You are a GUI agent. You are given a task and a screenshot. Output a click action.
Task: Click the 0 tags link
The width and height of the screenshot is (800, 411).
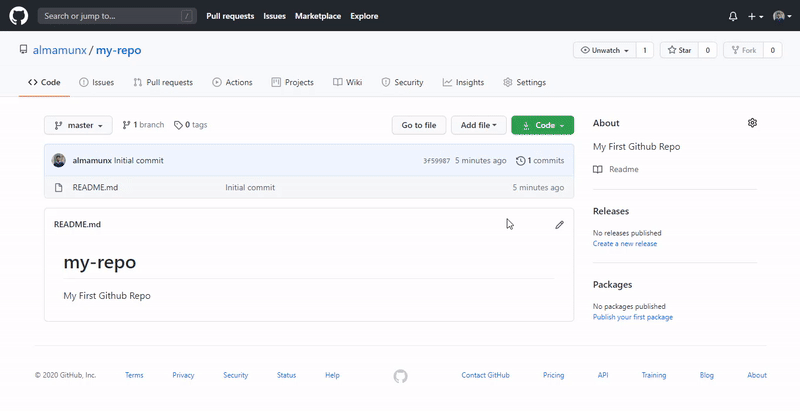(x=191, y=125)
